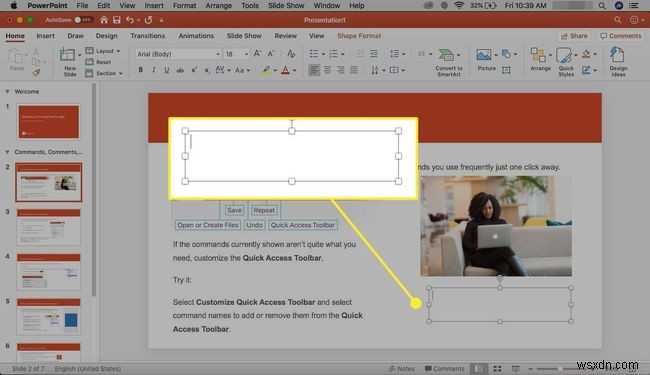Decrease list indent level

[x=360, y=53]
